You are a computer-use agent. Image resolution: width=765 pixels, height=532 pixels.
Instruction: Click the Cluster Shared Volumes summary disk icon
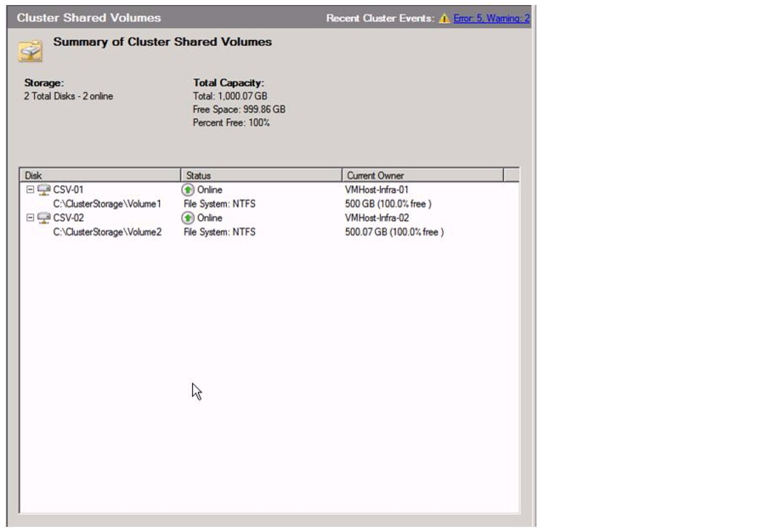click(x=31, y=51)
